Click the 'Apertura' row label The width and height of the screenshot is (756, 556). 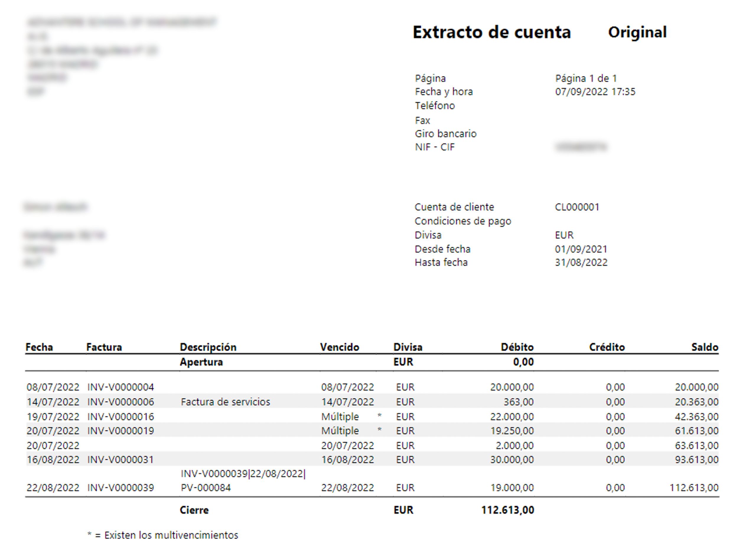pyautogui.click(x=201, y=362)
